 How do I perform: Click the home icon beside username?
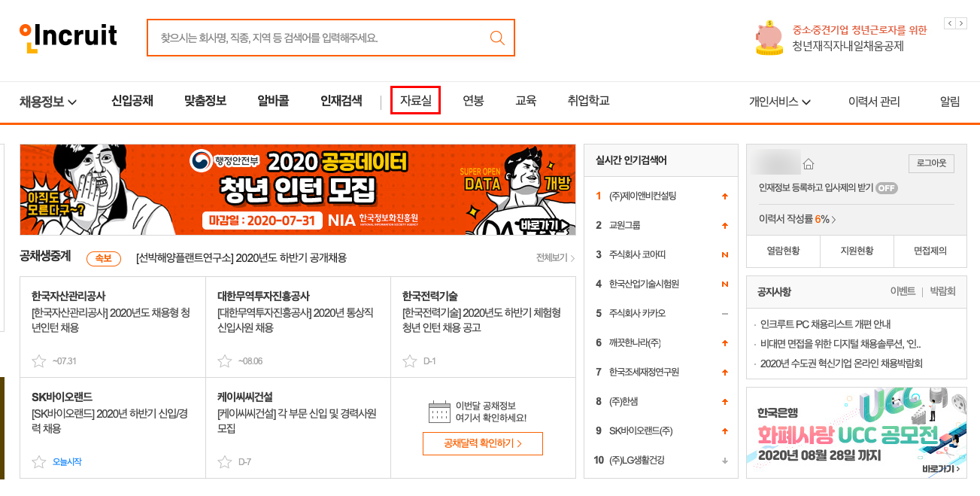[809, 163]
